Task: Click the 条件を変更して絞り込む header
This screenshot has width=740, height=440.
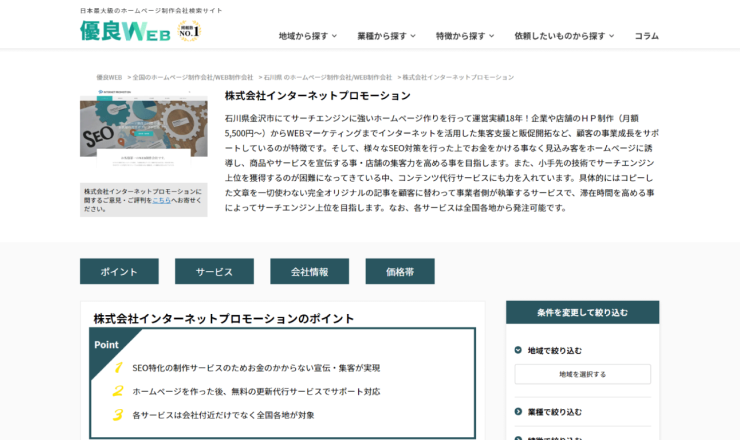Action: [x=582, y=313]
